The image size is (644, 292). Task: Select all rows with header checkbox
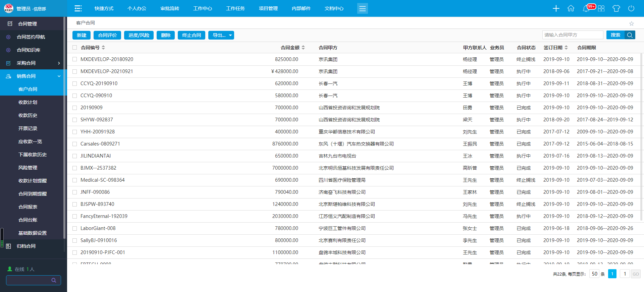coord(75,48)
